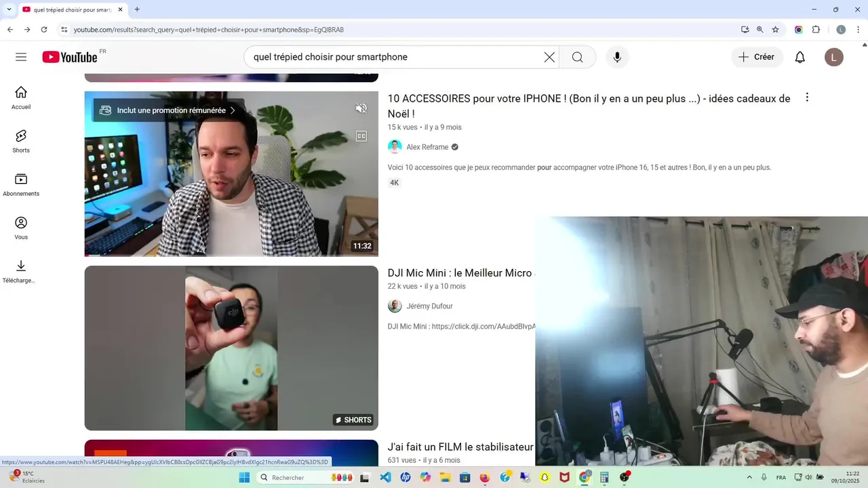The width and height of the screenshot is (868, 488).
Task: Click the Créer button
Action: (757, 57)
